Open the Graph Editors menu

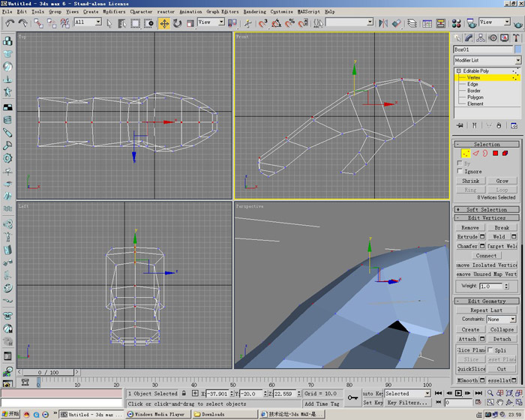point(223,12)
